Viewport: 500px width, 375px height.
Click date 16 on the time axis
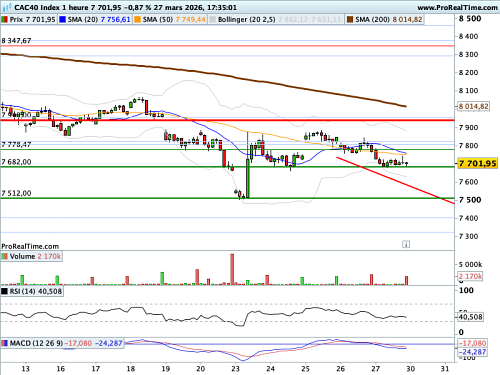tap(60, 369)
